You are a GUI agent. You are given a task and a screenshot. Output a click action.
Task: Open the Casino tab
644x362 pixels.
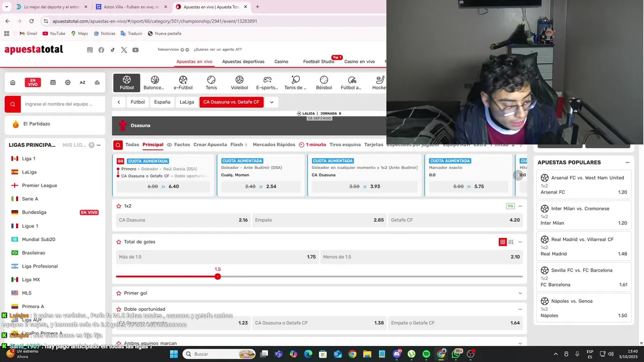click(x=281, y=61)
